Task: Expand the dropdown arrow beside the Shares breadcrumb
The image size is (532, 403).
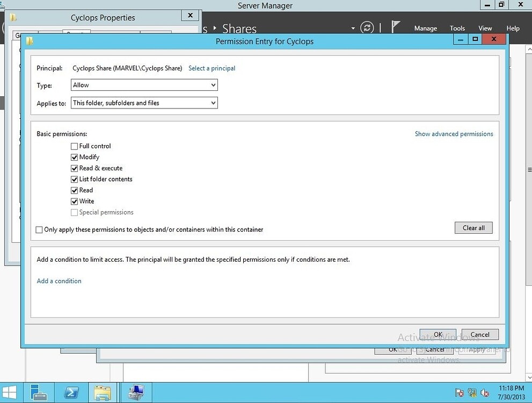Action: point(353,28)
